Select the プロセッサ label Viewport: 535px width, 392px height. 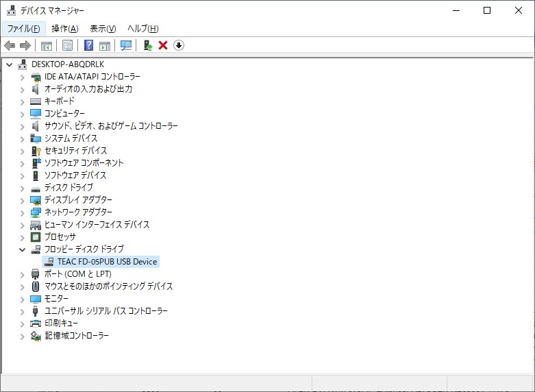(60, 237)
